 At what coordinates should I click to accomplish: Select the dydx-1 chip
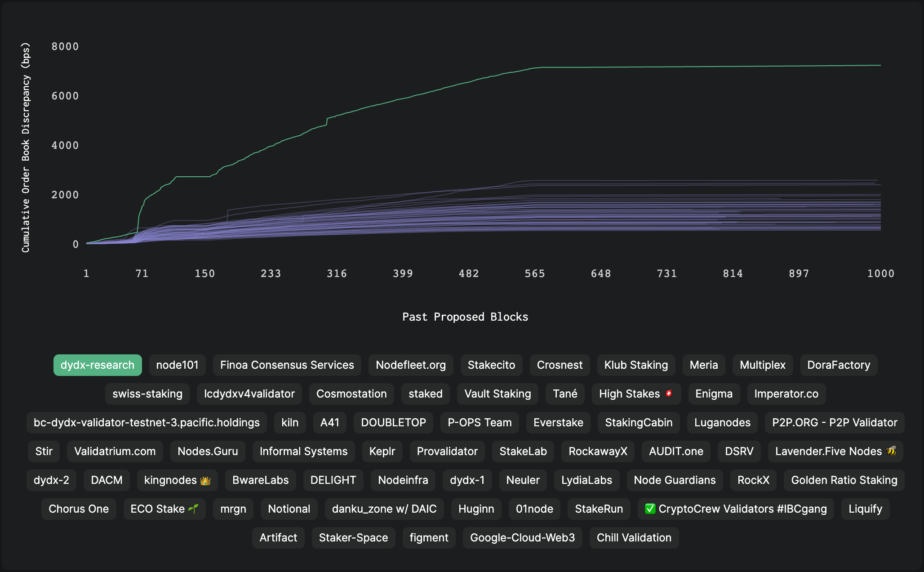[x=467, y=480]
